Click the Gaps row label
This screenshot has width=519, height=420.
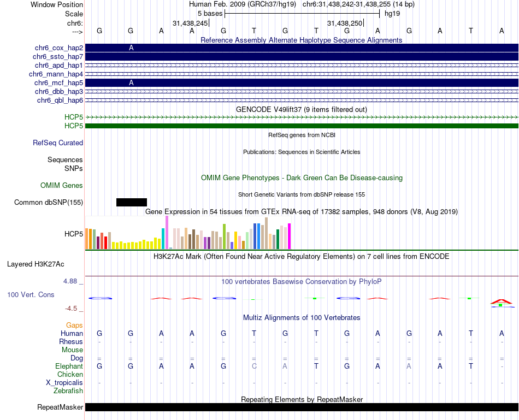click(74, 326)
